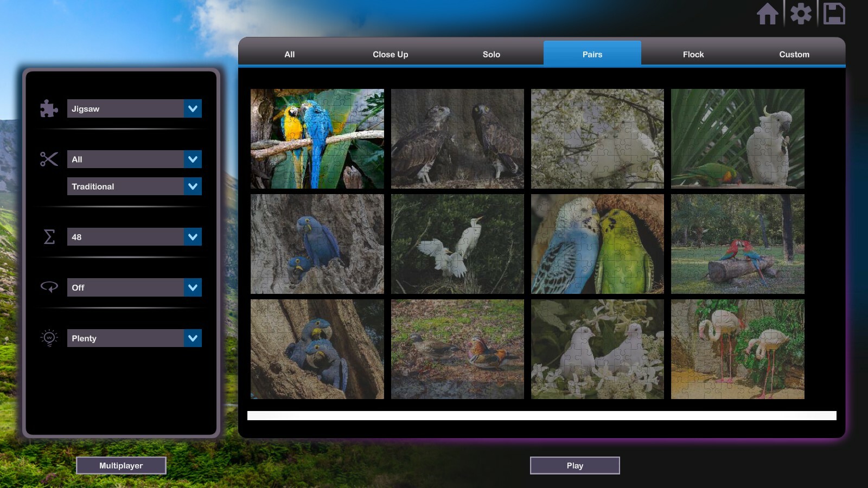This screenshot has width=868, height=488.
Task: Open the Jigsaw puzzle type dropdown
Action: point(134,108)
